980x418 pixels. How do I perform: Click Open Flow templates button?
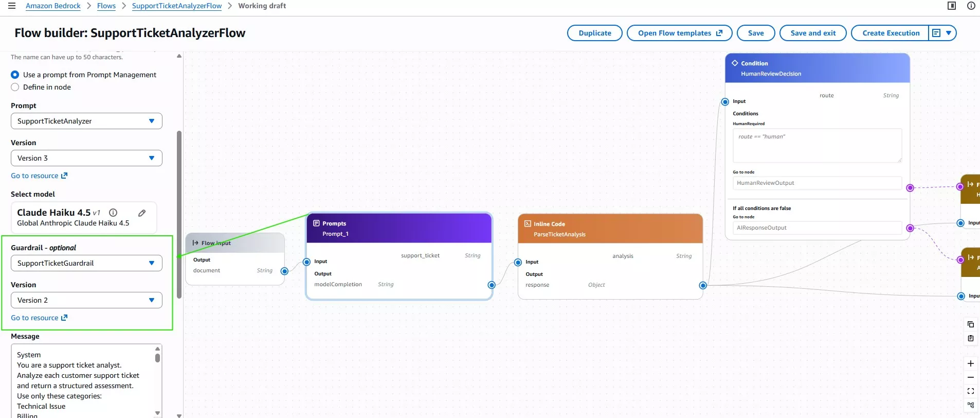point(680,33)
